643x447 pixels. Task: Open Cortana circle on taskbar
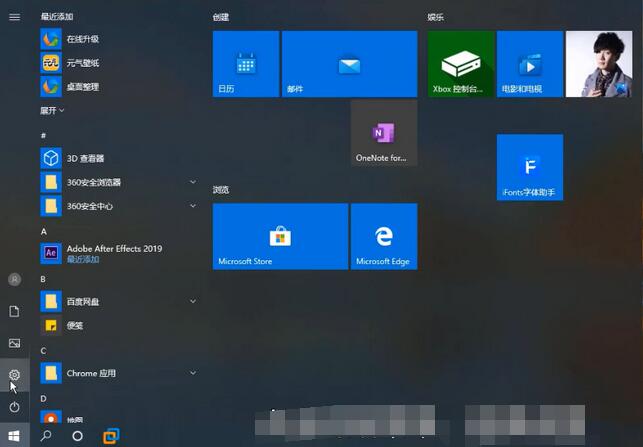tap(77, 436)
